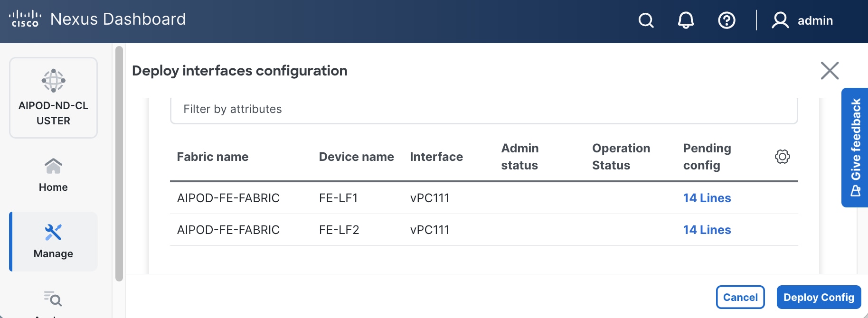Close the Deploy interfaces configuration dialog
The width and height of the screenshot is (868, 318).
coord(830,71)
